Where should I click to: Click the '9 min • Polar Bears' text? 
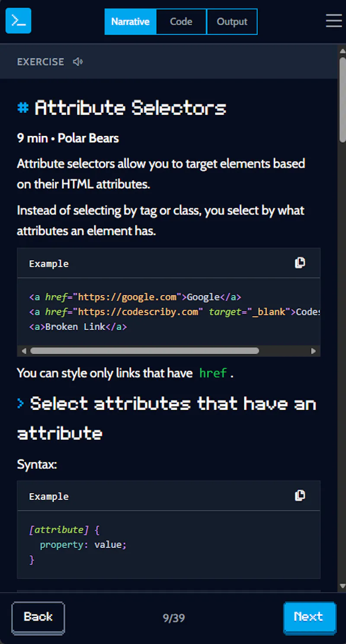click(68, 138)
